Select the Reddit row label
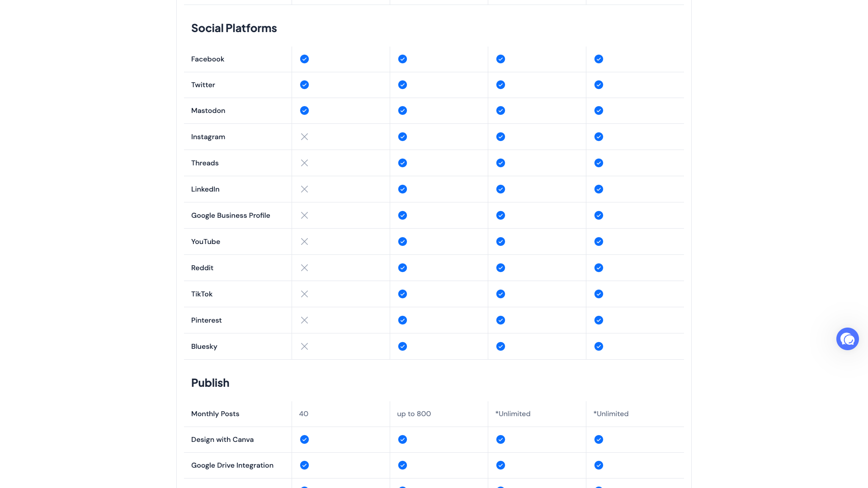868x488 pixels. pos(202,267)
